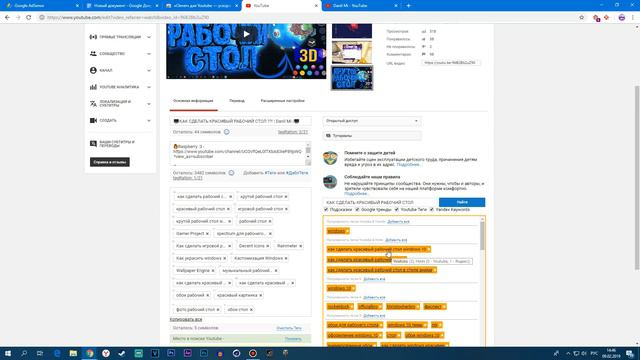This screenshot has width=640, height=360.
Task: Bookmark this page with the star icon
Action: coord(581,18)
